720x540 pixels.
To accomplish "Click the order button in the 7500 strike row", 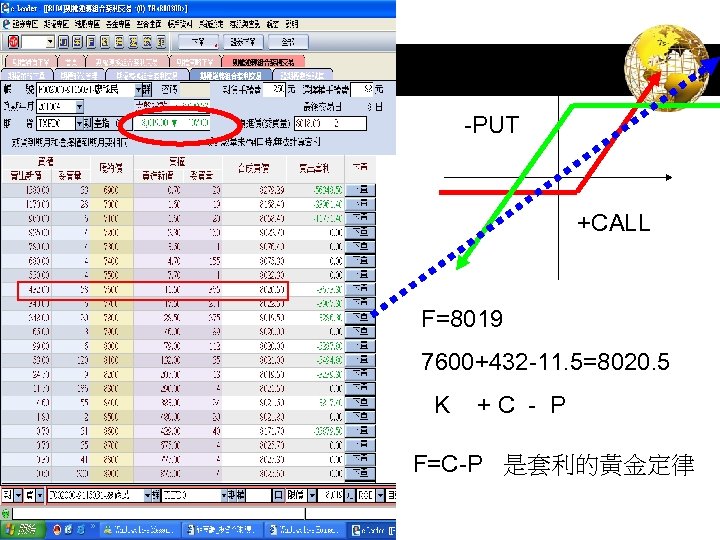I will (360, 275).
